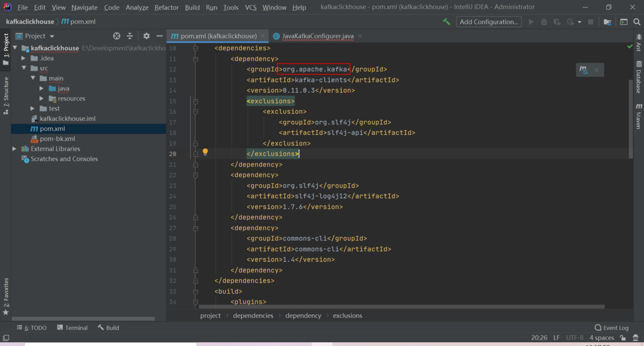Open the Navigate menu
The image size is (644, 346).
[84, 8]
